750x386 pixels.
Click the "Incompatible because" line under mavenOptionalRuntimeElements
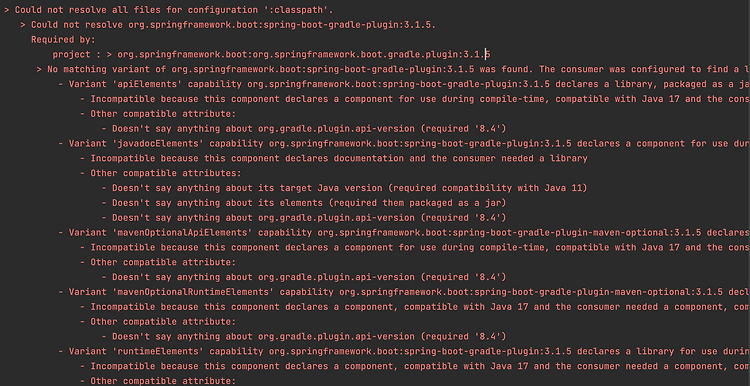[415, 306]
